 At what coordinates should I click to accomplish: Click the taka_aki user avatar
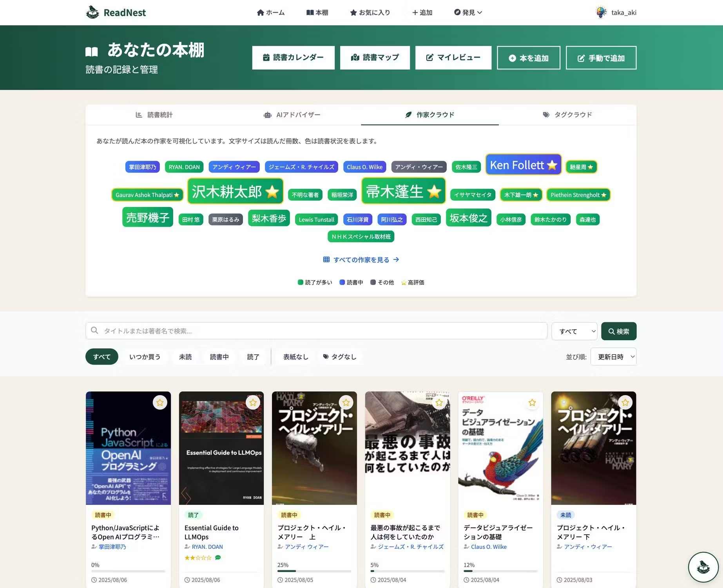[x=601, y=13]
